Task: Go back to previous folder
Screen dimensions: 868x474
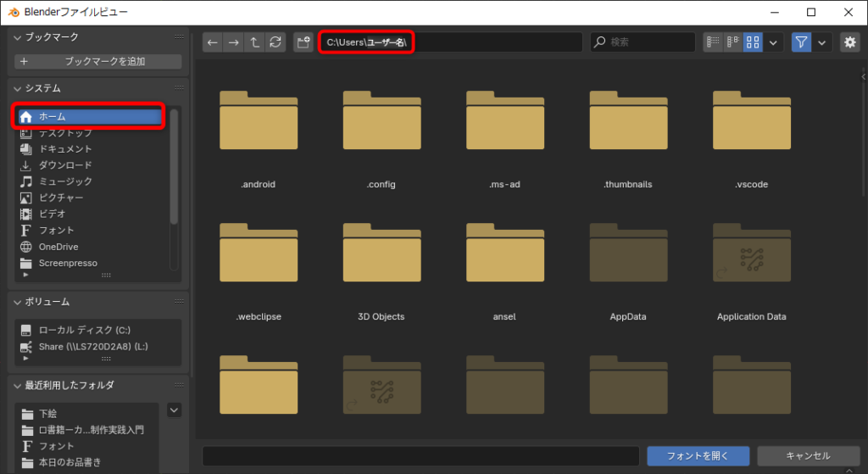Action: (x=213, y=42)
